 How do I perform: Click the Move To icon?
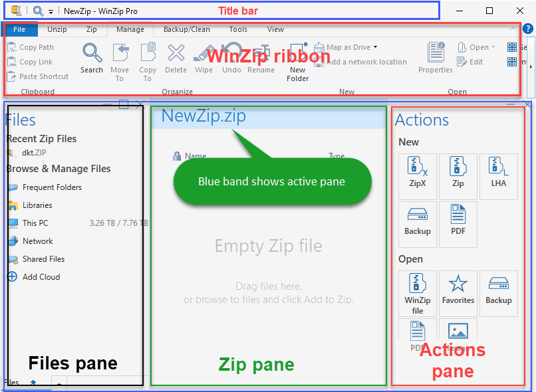(120, 52)
